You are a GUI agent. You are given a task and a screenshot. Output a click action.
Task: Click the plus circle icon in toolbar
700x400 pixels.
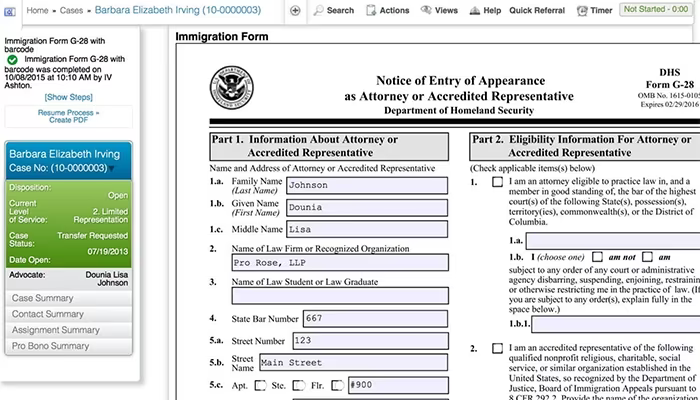pyautogui.click(x=295, y=11)
